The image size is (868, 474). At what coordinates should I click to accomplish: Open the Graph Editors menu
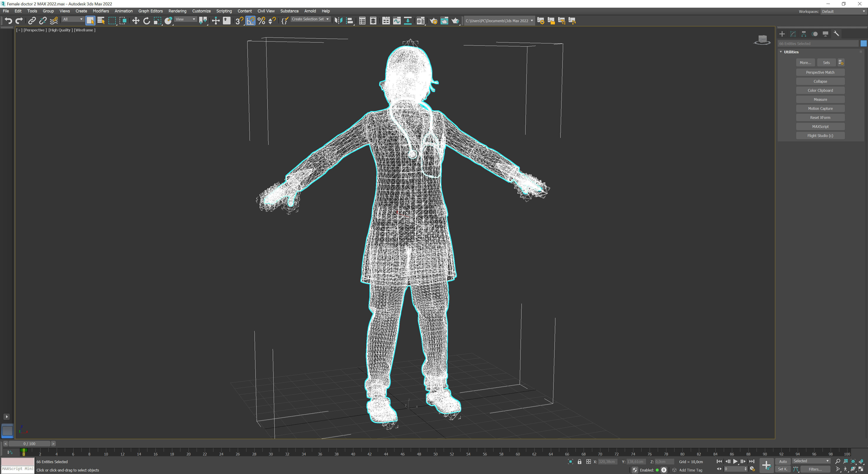[x=150, y=11]
